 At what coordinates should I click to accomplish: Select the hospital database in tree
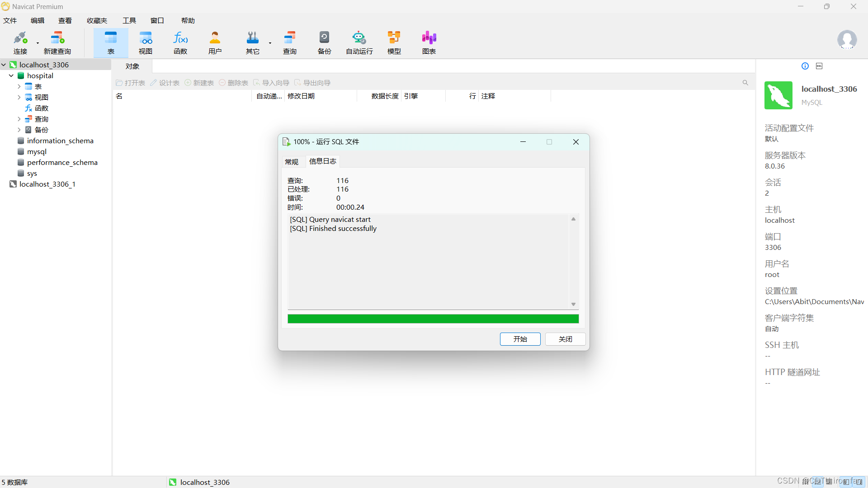40,75
